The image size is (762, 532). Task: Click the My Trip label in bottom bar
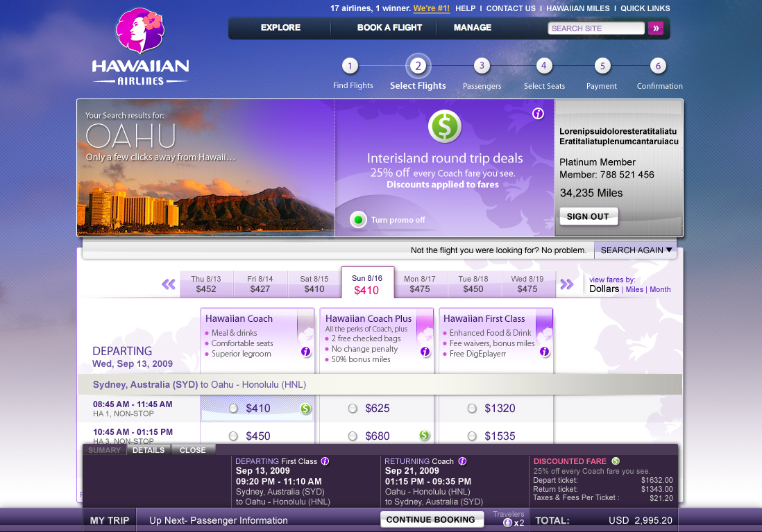point(110,520)
